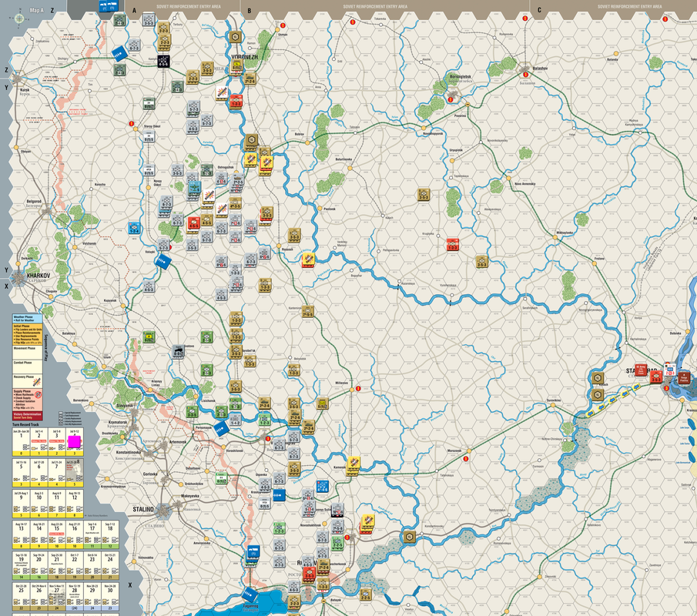Click the red 1-3-3 counter south of Voronezh
697x616 pixels.
236,102
